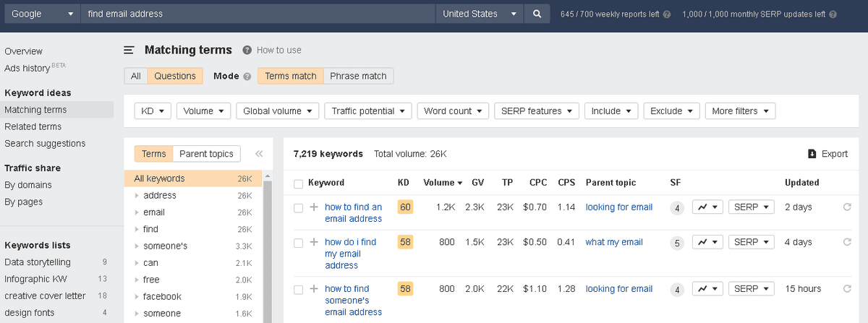Click help icon after weekly reports left
Screen dimensions: 868x323
coord(667,14)
